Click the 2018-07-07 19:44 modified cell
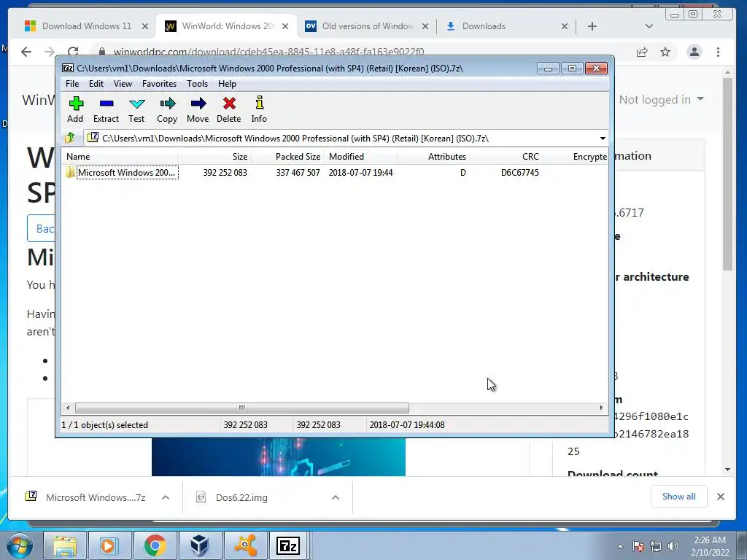The image size is (747, 560). (360, 172)
